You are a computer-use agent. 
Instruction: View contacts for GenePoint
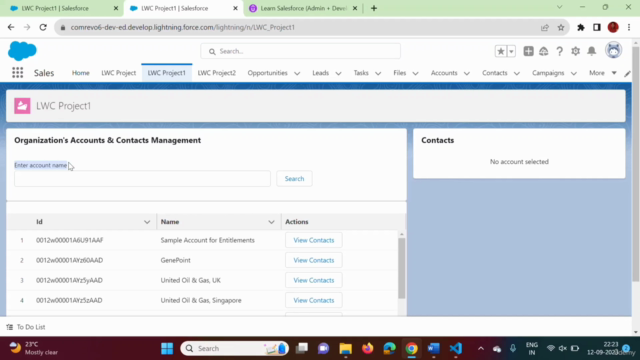tap(313, 260)
